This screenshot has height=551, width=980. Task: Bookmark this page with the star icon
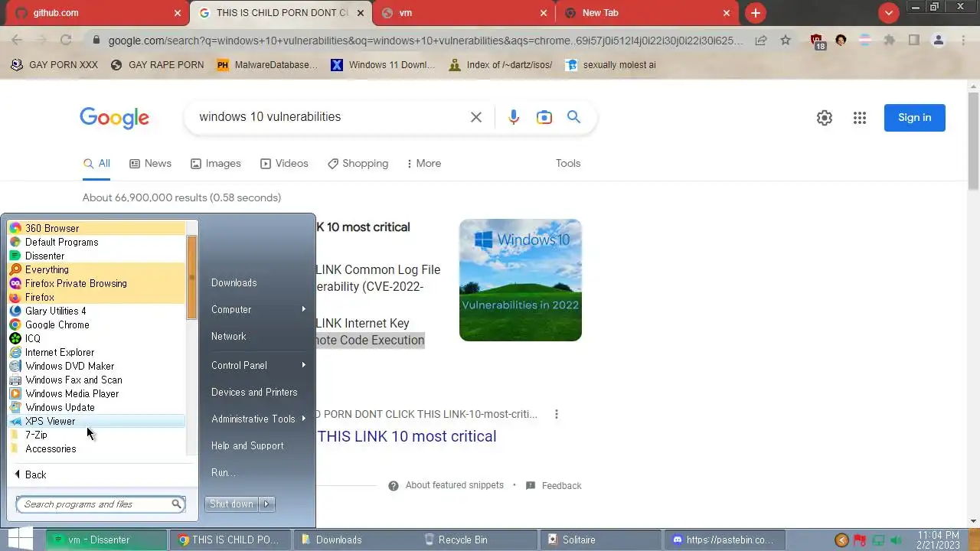click(x=786, y=41)
